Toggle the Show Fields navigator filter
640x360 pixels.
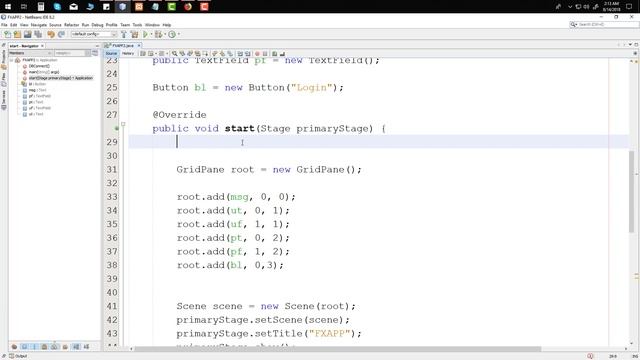tap(24, 347)
